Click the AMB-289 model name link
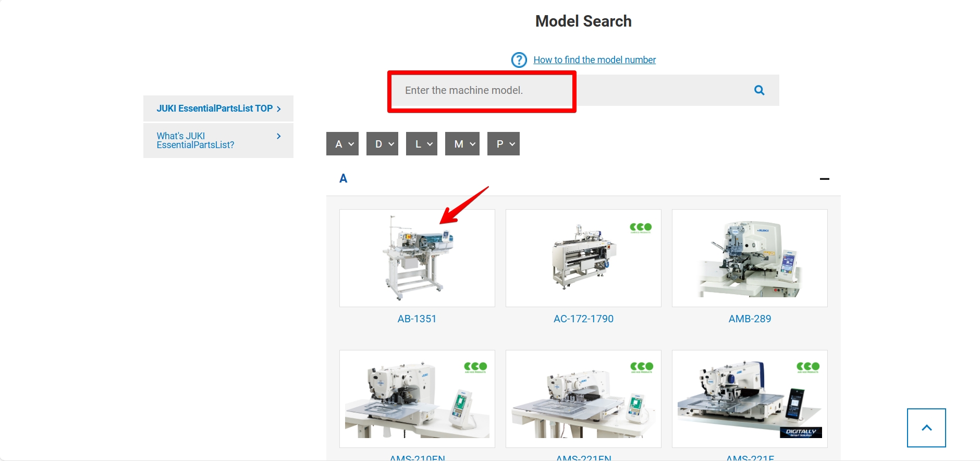980x461 pixels. (749, 319)
